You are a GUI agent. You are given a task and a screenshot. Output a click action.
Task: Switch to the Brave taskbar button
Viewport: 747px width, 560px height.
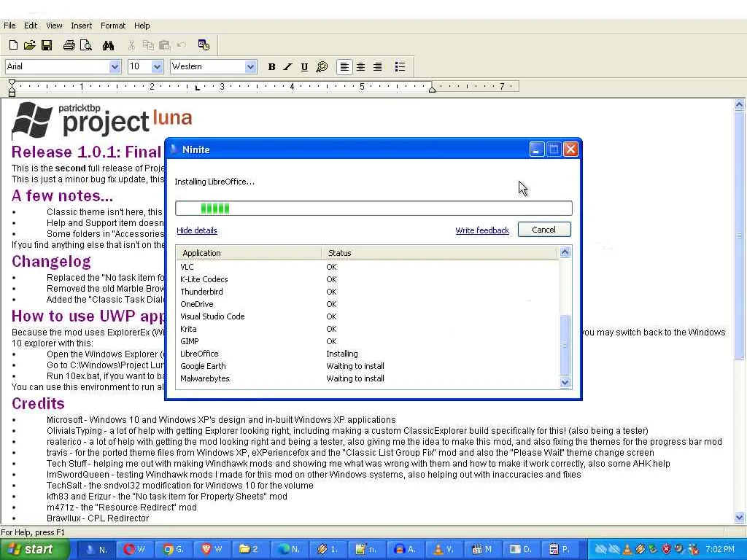click(212, 549)
